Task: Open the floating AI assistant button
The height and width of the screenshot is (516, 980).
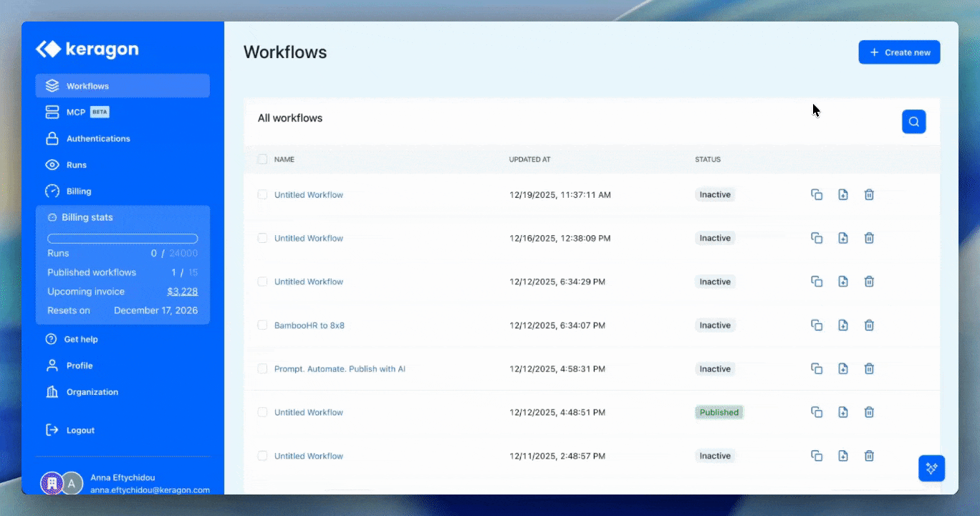Action: click(931, 468)
